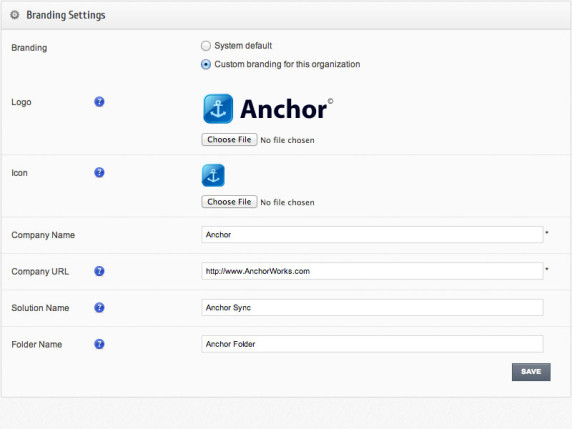Click the Company URL label
Screen dimensions: 572x429
[x=40, y=271]
